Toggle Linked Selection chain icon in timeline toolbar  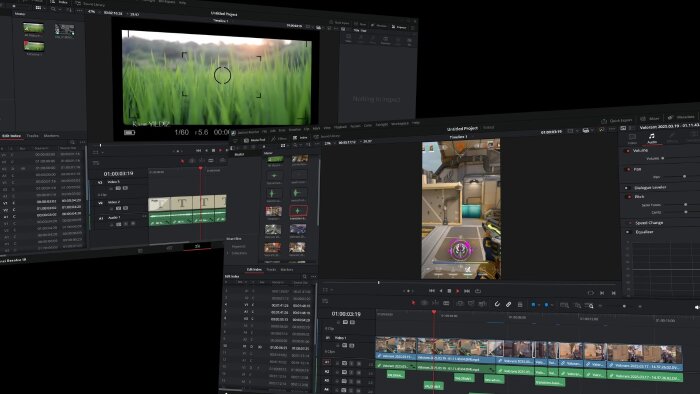click(x=508, y=304)
